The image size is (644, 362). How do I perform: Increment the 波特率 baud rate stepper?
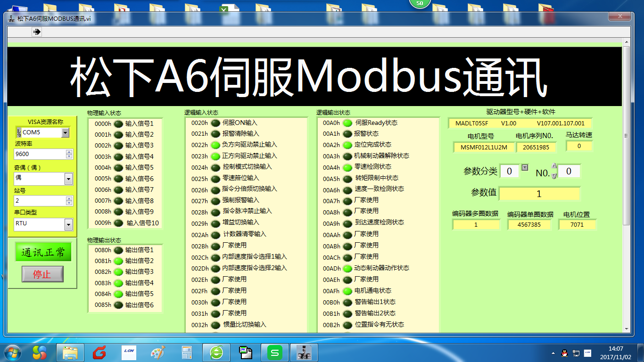click(x=69, y=152)
